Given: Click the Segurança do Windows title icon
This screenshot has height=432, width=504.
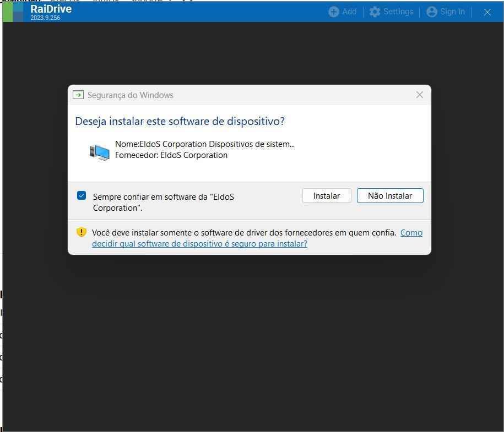Looking at the screenshot, I should (78, 95).
